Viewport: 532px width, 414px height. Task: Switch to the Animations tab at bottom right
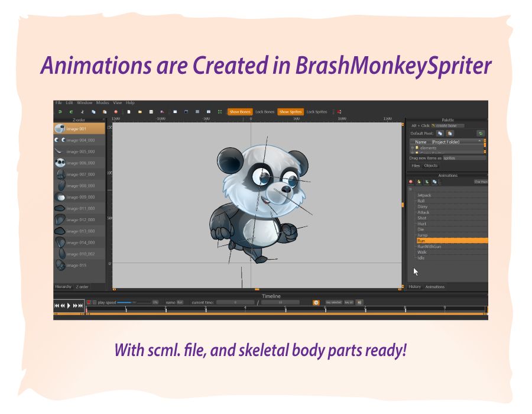click(x=435, y=287)
